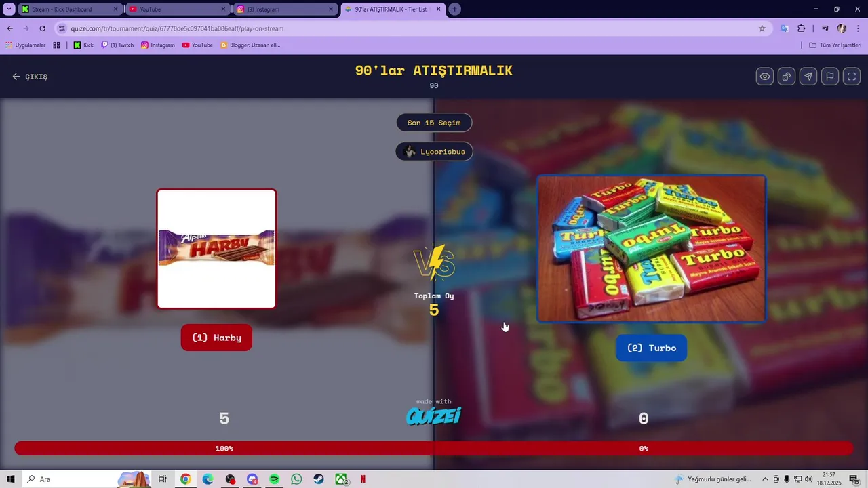Click the taskbar Ara search box

(x=87, y=479)
